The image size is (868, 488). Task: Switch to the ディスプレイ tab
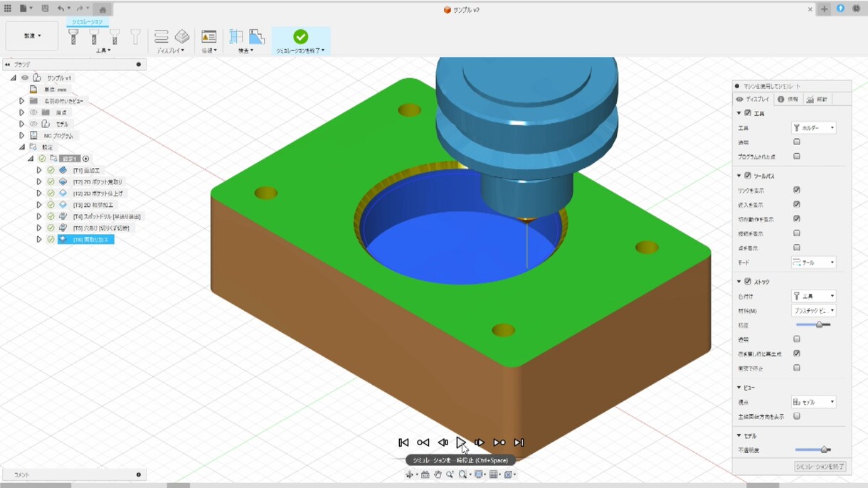coord(753,100)
